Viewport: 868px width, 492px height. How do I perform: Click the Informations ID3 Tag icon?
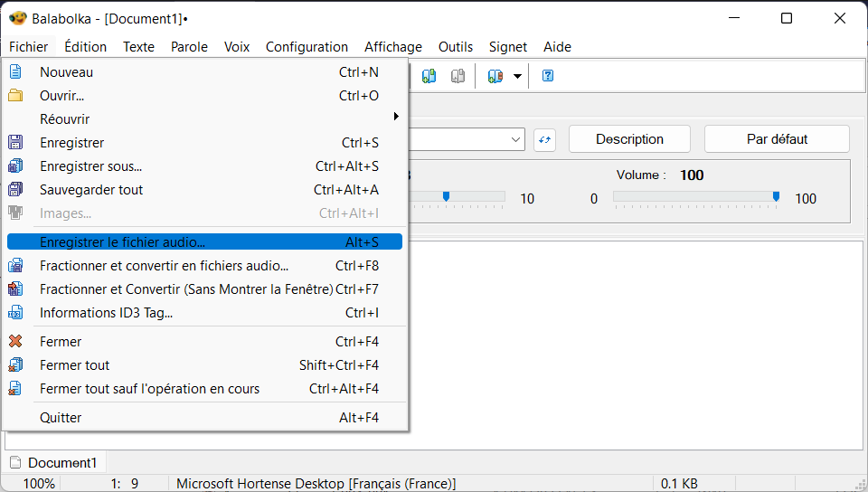click(15, 313)
